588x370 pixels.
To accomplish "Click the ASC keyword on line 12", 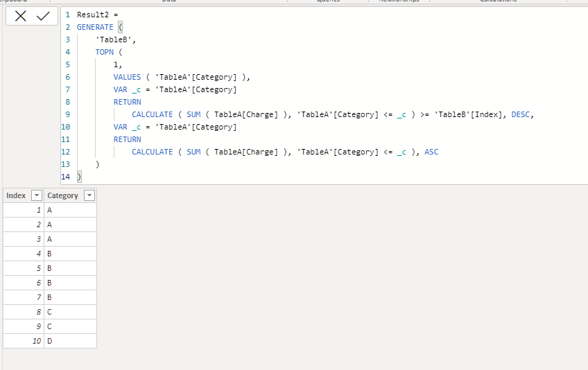I will pyautogui.click(x=431, y=152).
